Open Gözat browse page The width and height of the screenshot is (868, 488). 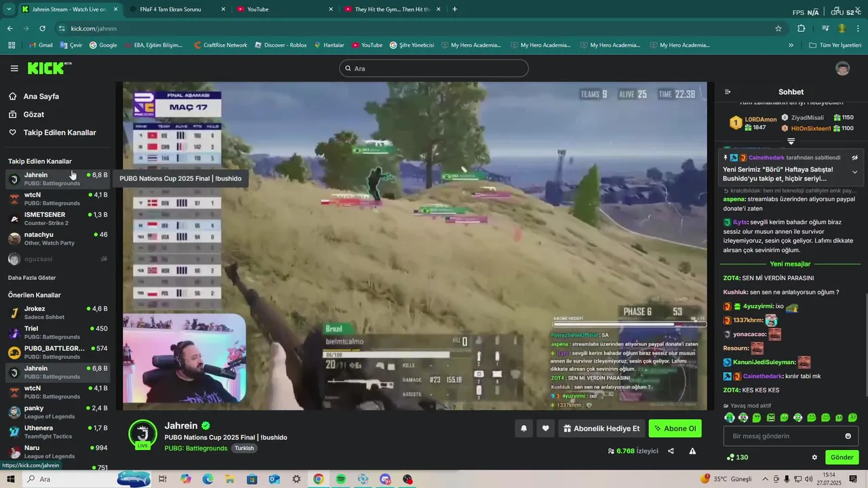(34, 115)
